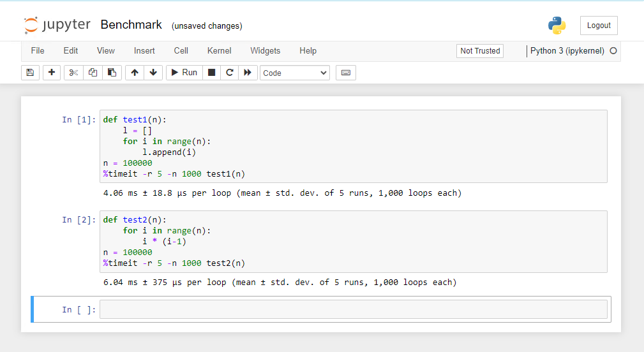Viewport: 644px width, 352px height.
Task: Move selected cell up arrow
Action: 134,73
